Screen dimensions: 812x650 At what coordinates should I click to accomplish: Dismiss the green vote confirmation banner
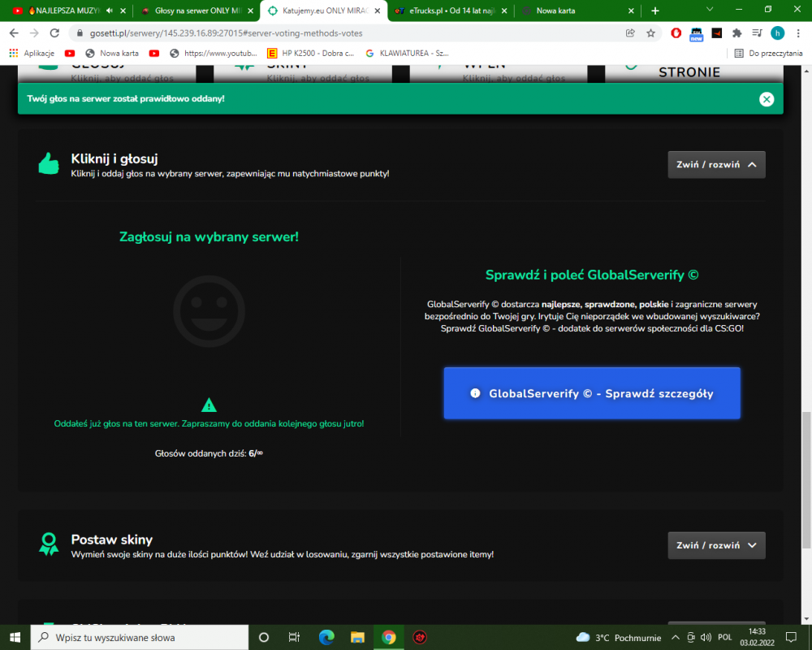tap(767, 99)
